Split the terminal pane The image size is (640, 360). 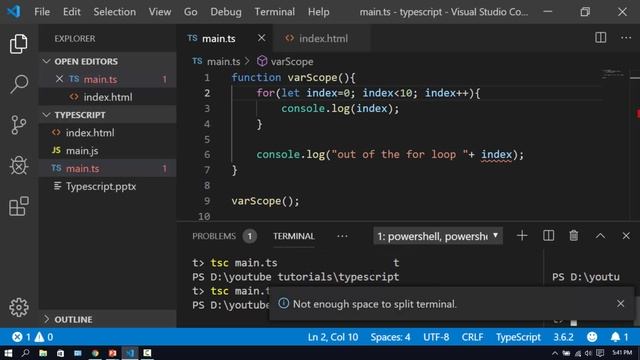(x=548, y=236)
